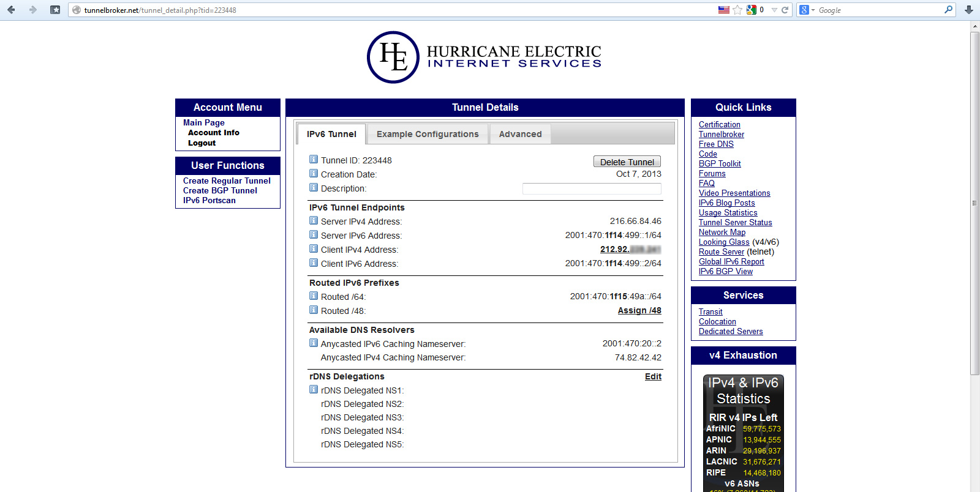Click the bookmark star icon in address bar
980x492 pixels.
737,10
